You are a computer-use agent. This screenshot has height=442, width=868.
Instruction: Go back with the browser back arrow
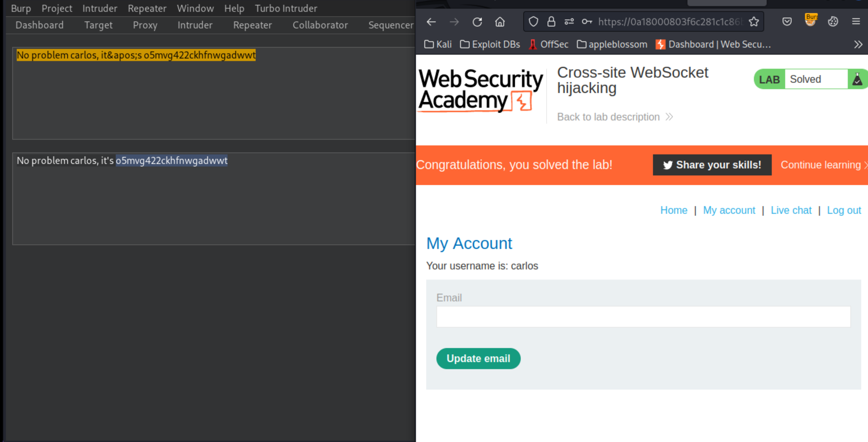[x=431, y=22]
